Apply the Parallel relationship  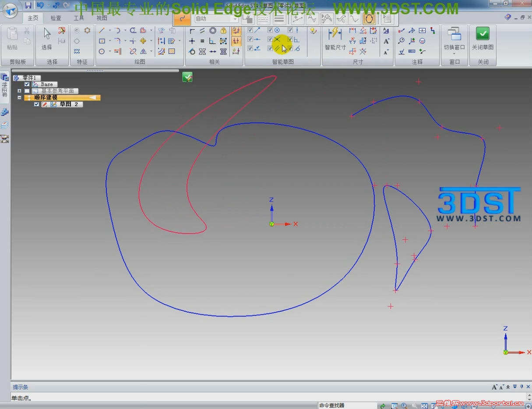pos(202,30)
